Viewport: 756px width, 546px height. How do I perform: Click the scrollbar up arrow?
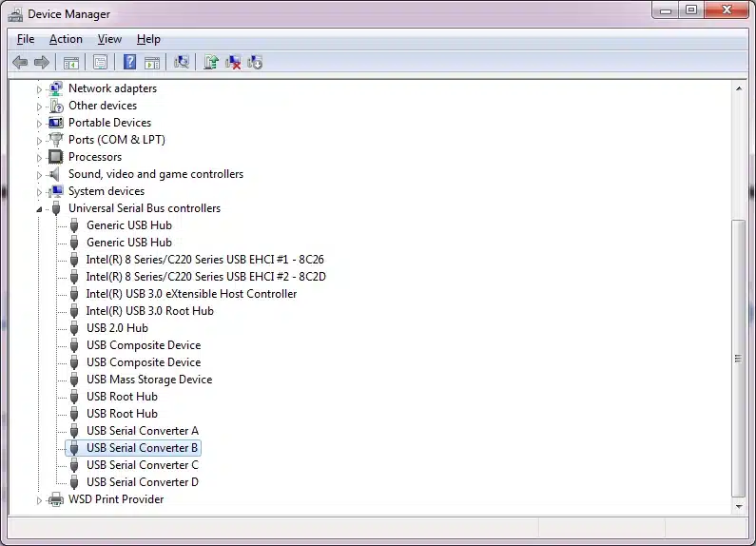coord(739,88)
